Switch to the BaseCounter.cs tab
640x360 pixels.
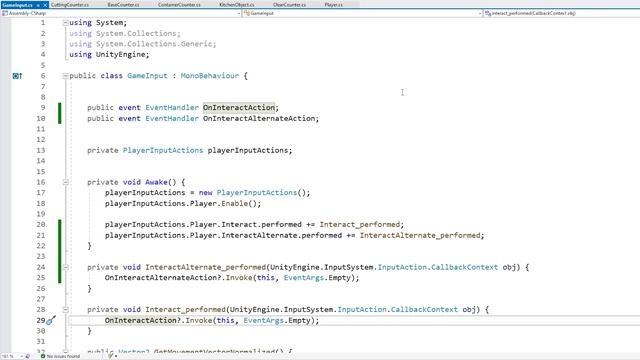(123, 5)
